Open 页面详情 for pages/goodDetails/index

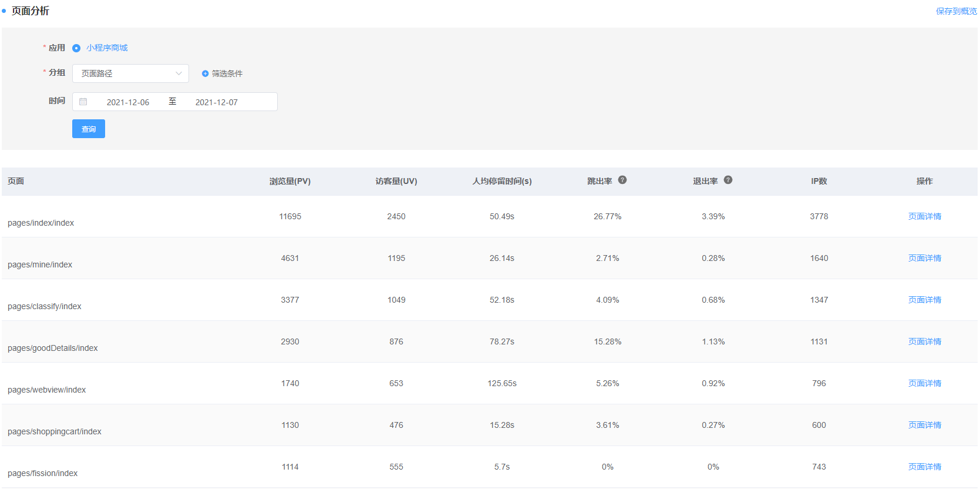[925, 341]
